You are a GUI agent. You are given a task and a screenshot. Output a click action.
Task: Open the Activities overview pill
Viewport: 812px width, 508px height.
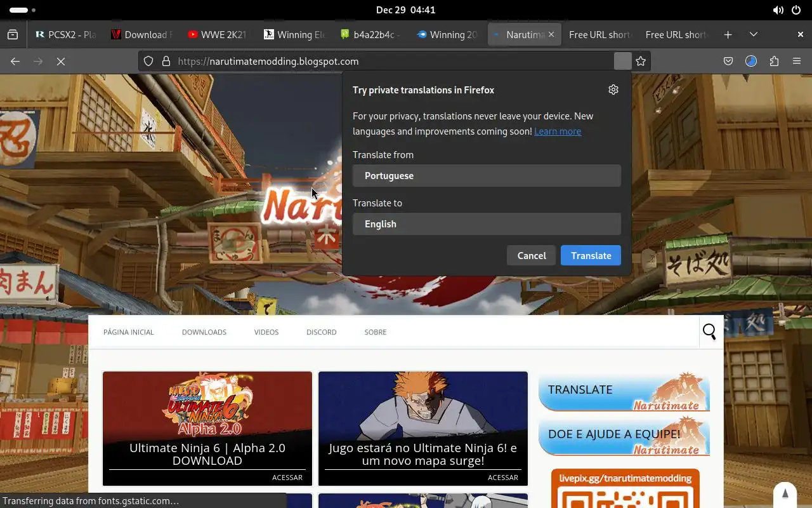click(x=22, y=10)
